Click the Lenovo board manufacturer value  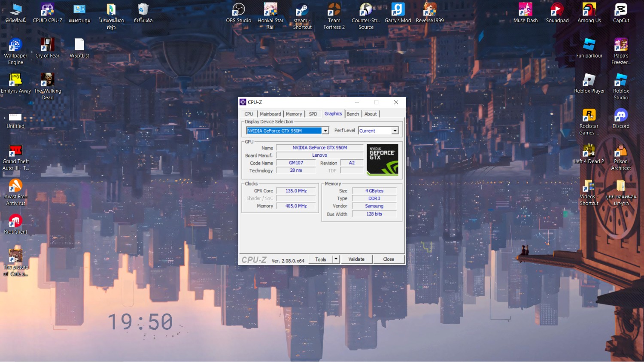pyautogui.click(x=319, y=155)
